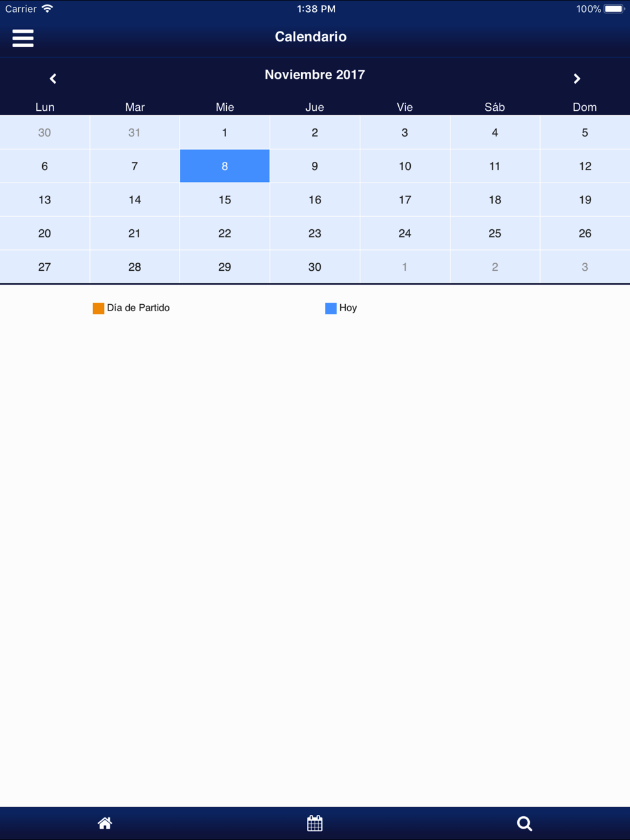Go to next month arrow

point(576,79)
